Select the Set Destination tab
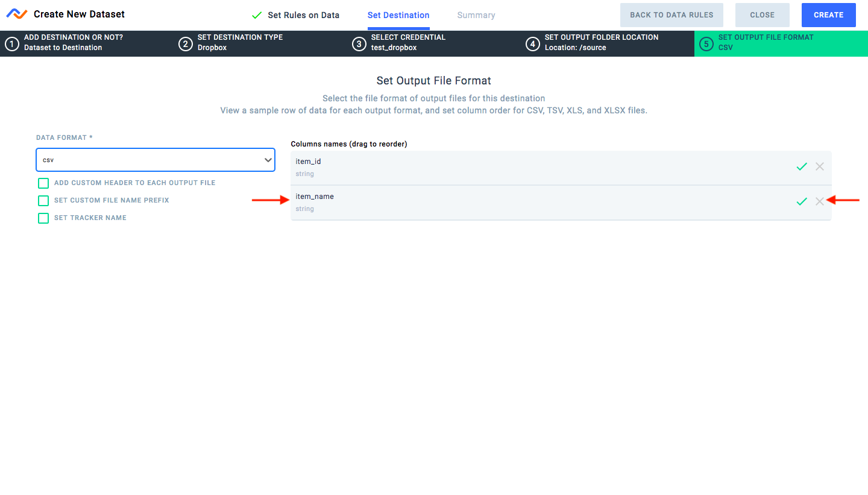This screenshot has height=495, width=868. click(x=398, y=15)
